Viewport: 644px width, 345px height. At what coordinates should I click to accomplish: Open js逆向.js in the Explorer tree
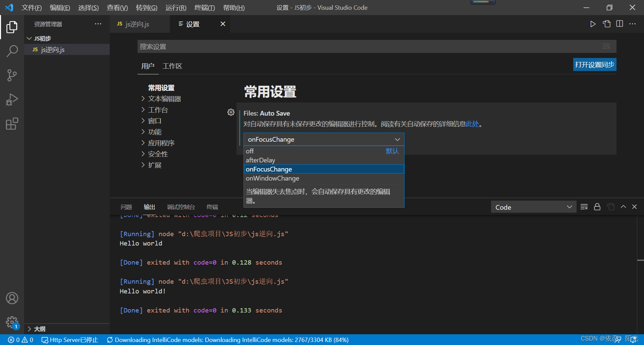click(x=67, y=50)
